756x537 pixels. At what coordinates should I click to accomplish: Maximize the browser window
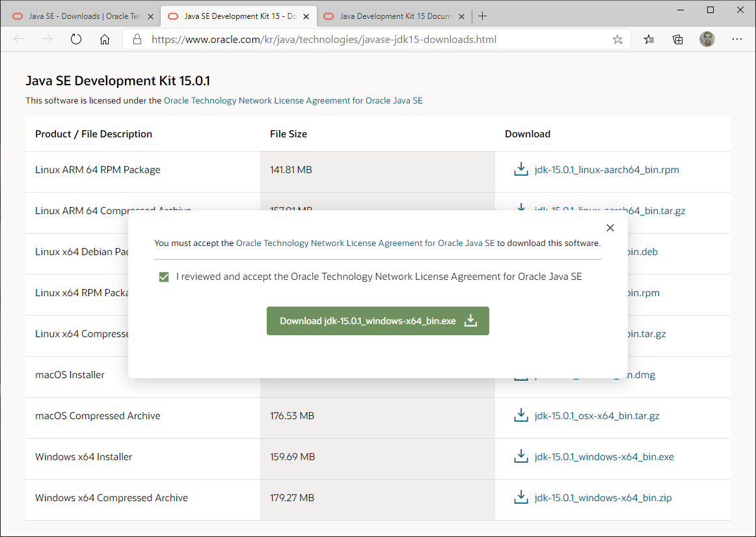(x=710, y=10)
